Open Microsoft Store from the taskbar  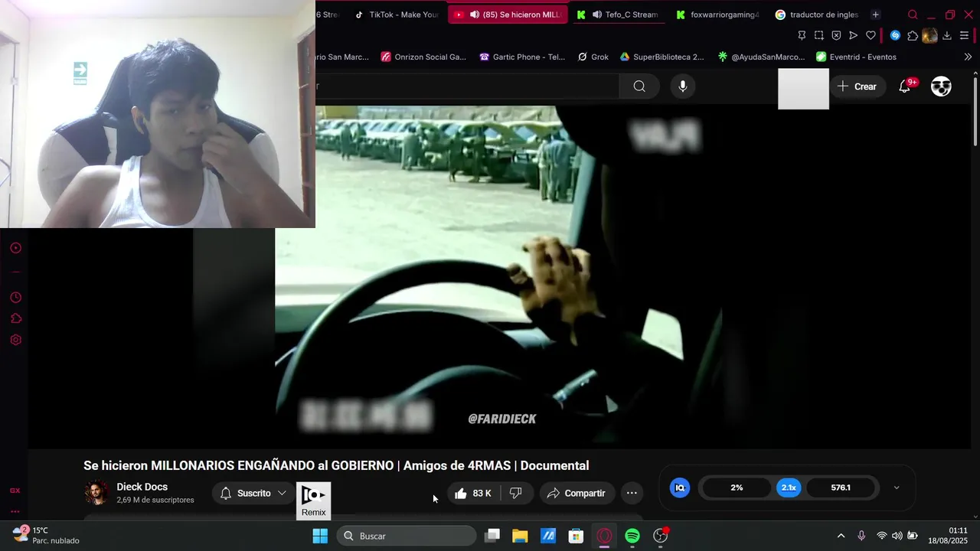point(576,536)
